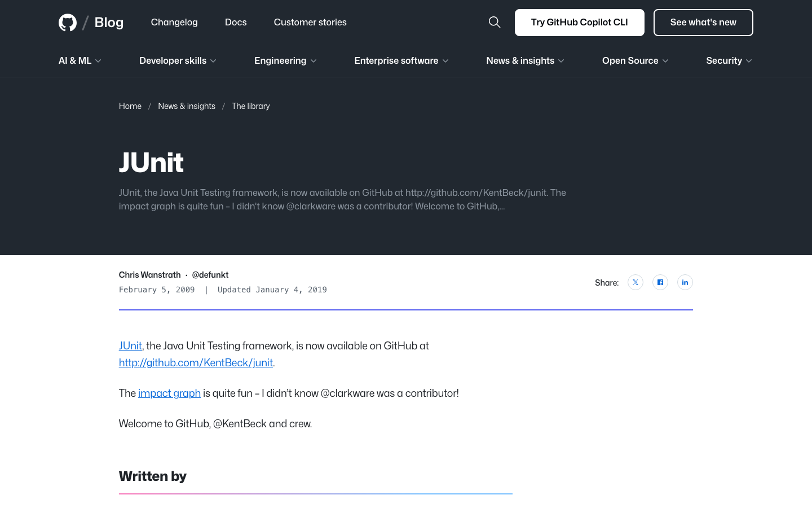812x508 pixels.
Task: Expand the AI & ML menu
Action: pyautogui.click(x=80, y=60)
